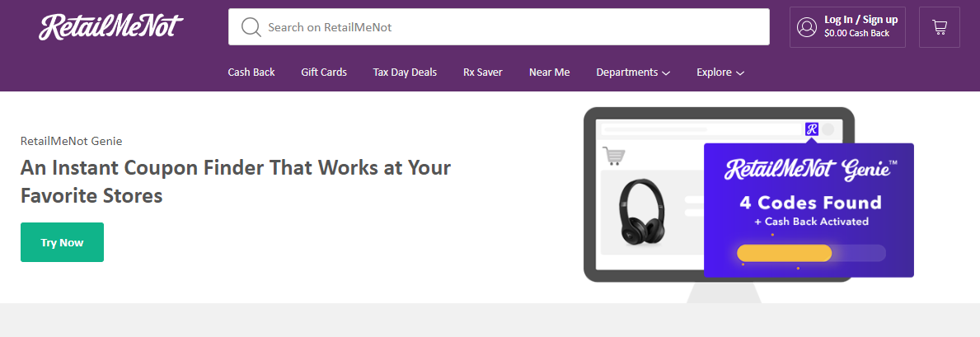The height and width of the screenshot is (337, 980).
Task: Click the user profile avatar icon
Action: 807,27
